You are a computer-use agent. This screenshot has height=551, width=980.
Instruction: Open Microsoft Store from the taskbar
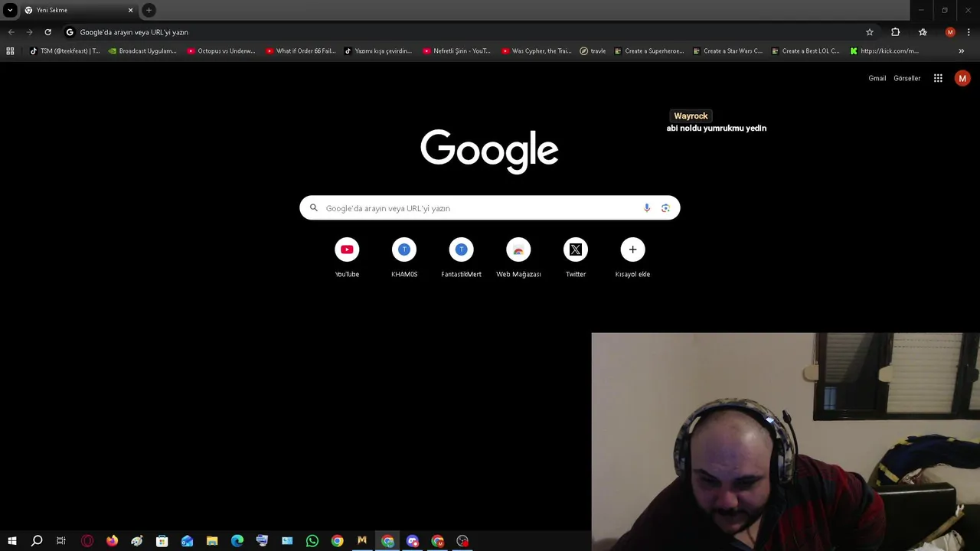[x=162, y=541]
